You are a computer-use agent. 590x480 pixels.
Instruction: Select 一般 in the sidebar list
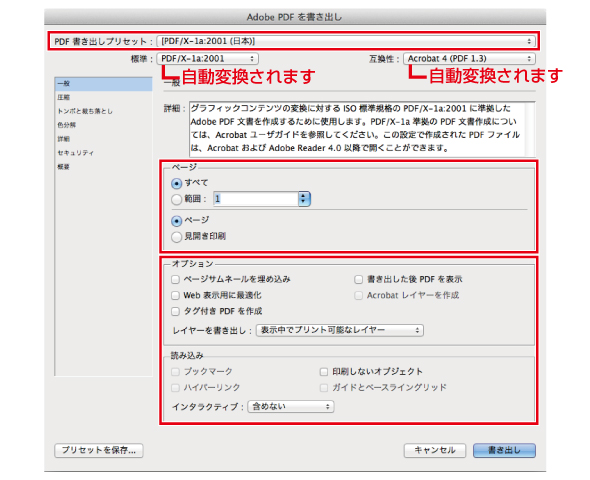pyautogui.click(x=103, y=84)
